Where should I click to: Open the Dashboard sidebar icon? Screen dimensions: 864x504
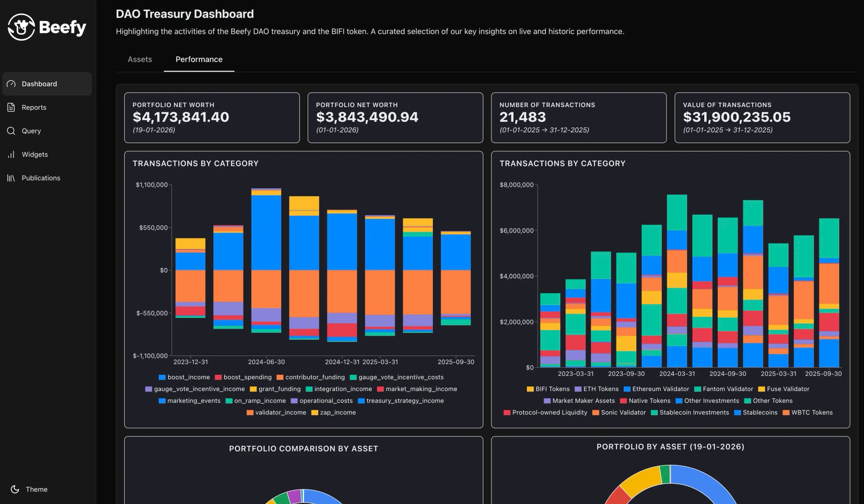11,84
